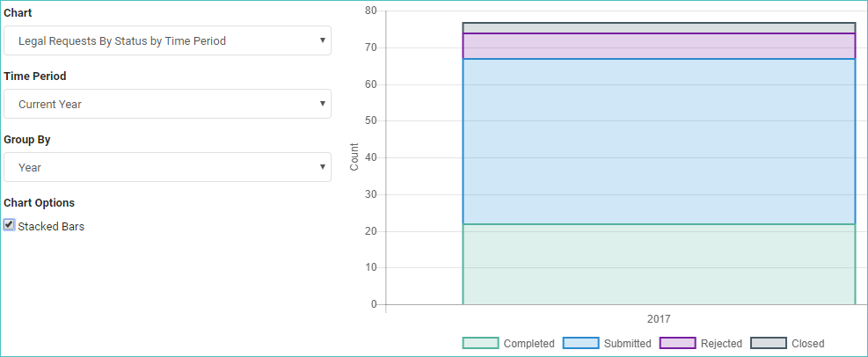Click the gray Closed legend swatch
This screenshot has height=357, width=868.
[769, 343]
